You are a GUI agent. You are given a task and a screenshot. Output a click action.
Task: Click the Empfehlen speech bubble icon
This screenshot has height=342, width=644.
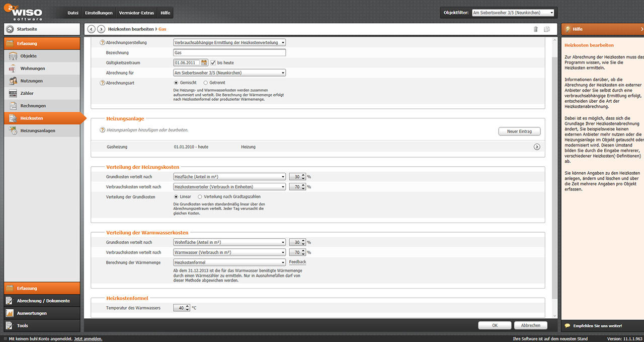tap(568, 326)
